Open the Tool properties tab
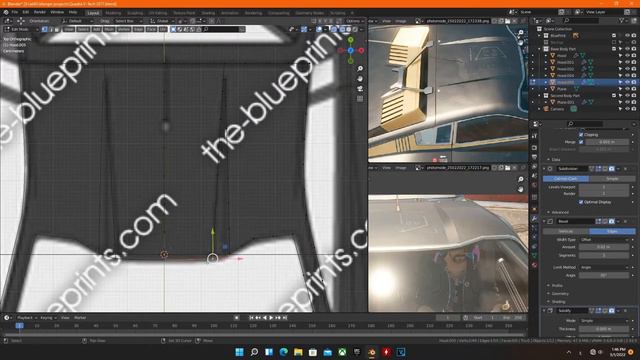This screenshot has height=360, width=640. coord(534,136)
